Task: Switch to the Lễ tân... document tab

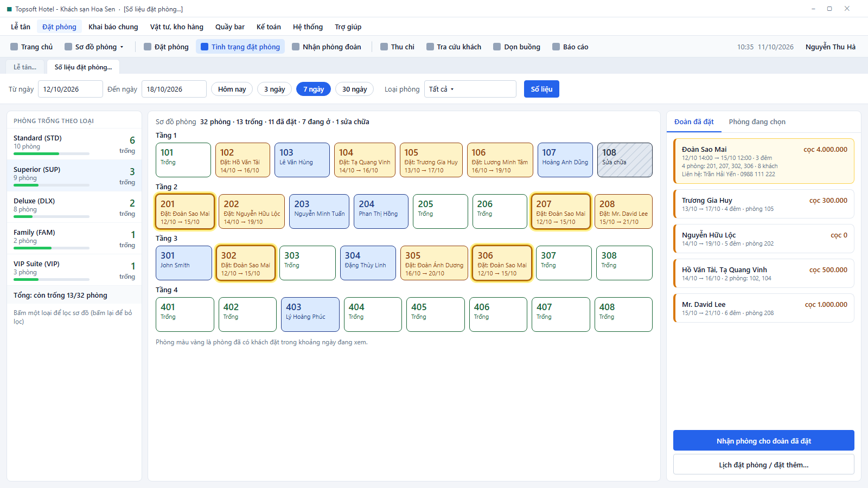Action: pyautogui.click(x=25, y=67)
